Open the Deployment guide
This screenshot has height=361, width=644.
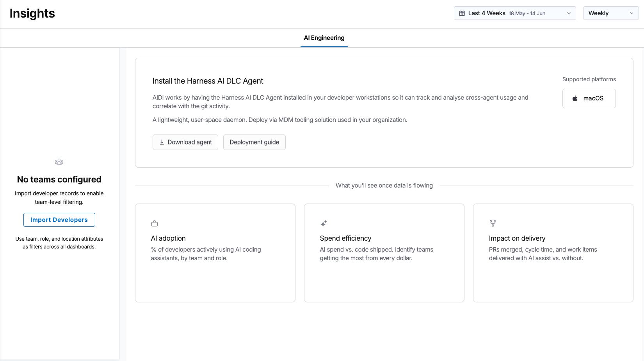(254, 142)
